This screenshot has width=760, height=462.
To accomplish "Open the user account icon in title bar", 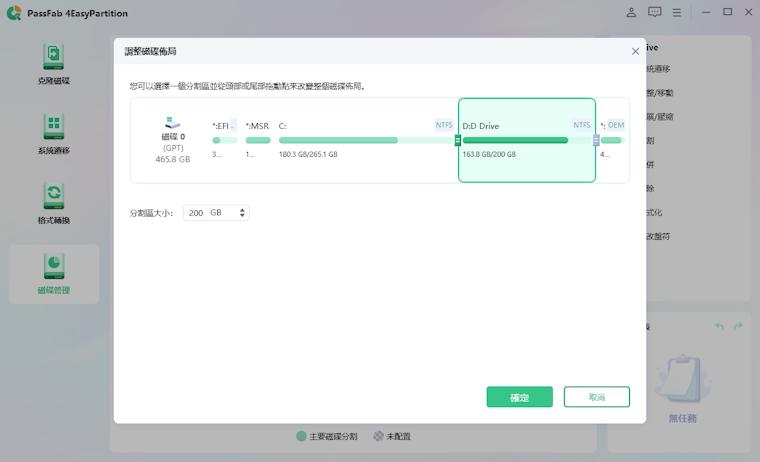I will 631,12.
